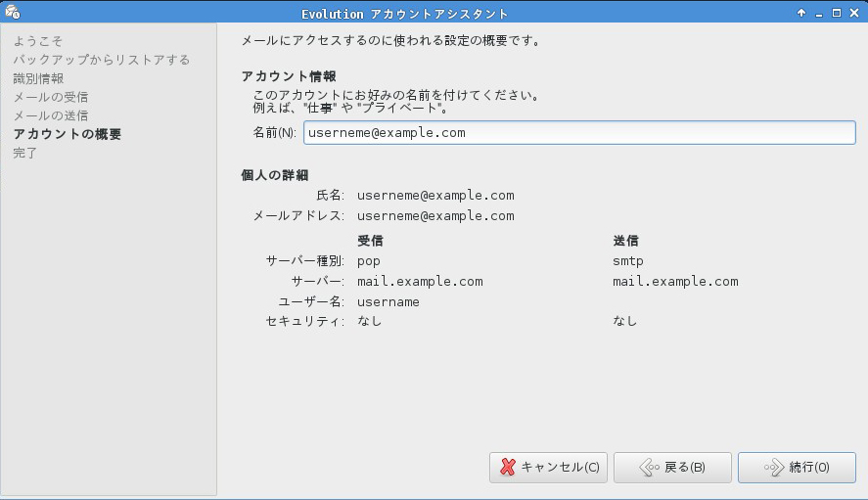The height and width of the screenshot is (500, 868).
Task: Minimize the Evolution assistant window
Action: click(x=819, y=13)
